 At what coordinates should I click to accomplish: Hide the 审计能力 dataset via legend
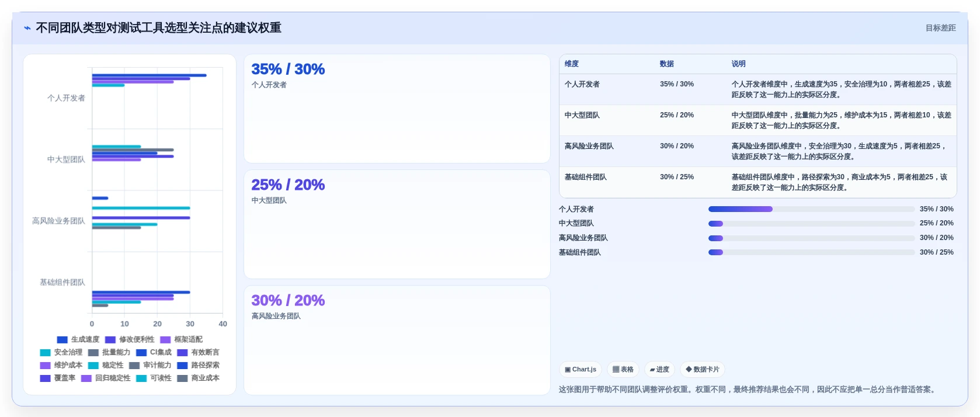click(x=150, y=365)
